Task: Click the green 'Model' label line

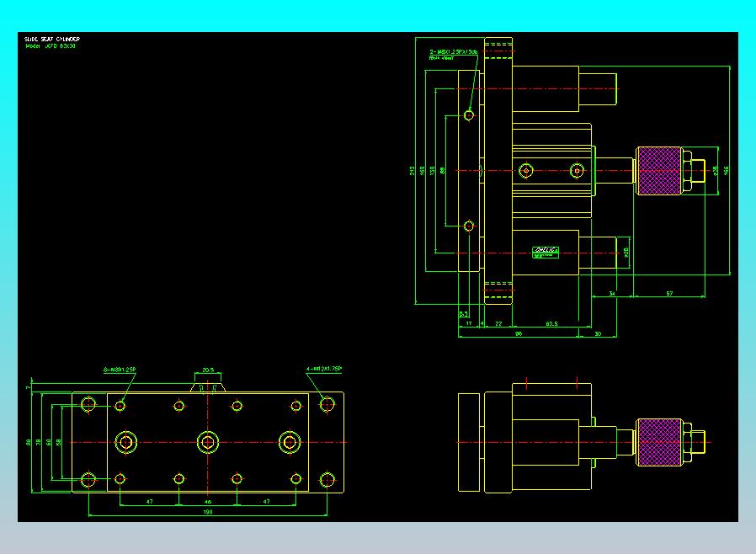Action: [x=51, y=46]
